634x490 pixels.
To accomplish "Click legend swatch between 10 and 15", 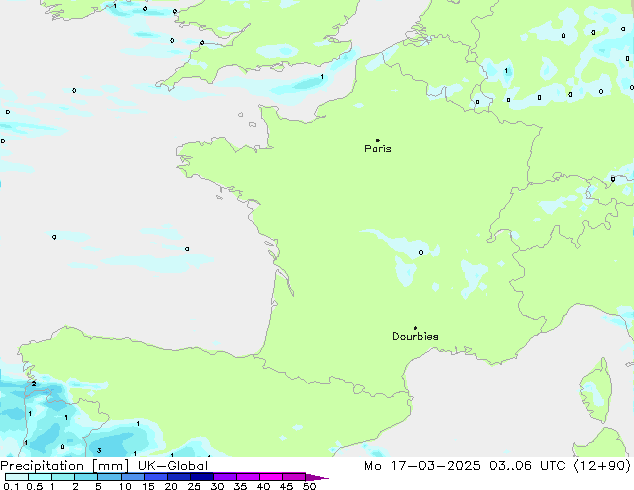I will click(x=133, y=477).
